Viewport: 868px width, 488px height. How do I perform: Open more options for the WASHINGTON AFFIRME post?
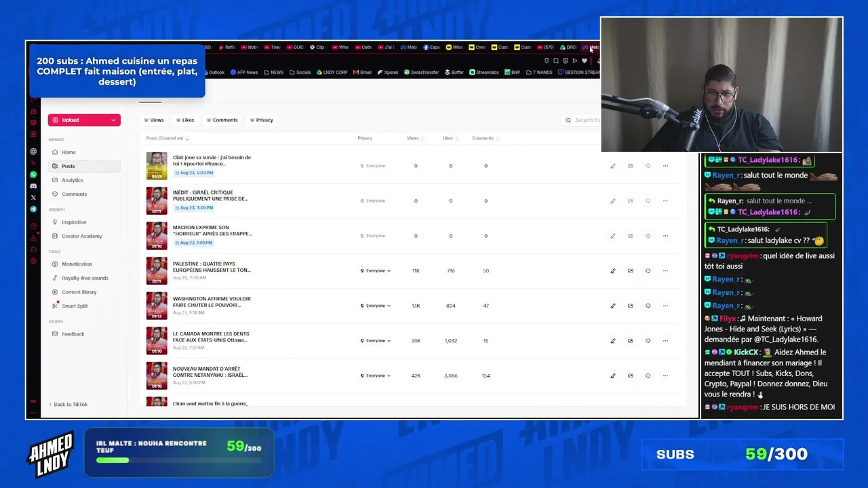click(x=665, y=306)
